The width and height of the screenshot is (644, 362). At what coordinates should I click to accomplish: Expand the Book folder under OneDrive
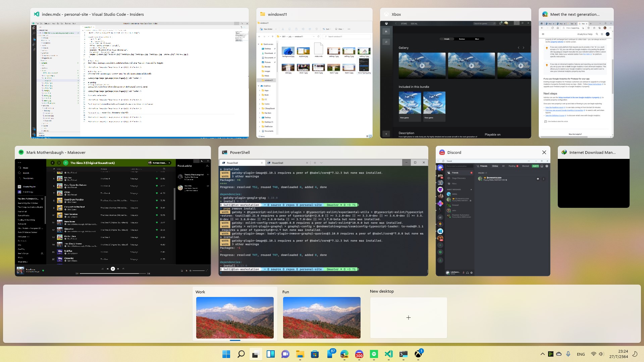click(260, 95)
